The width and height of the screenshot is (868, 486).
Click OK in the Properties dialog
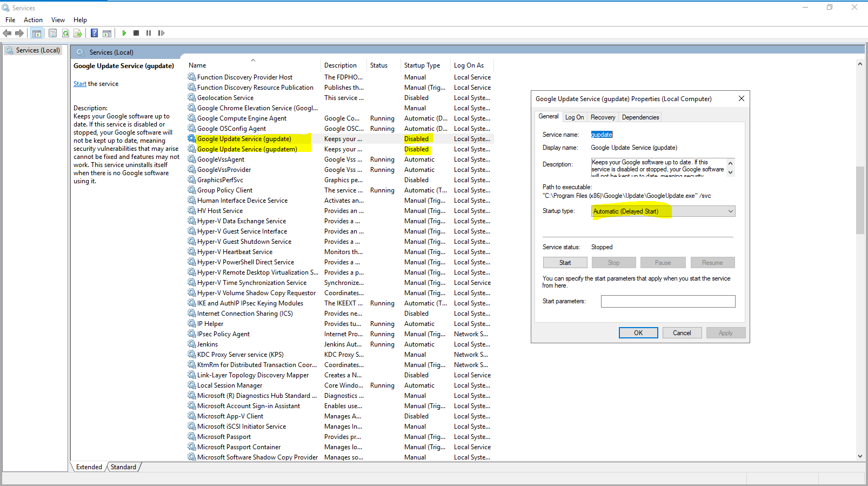[638, 333]
